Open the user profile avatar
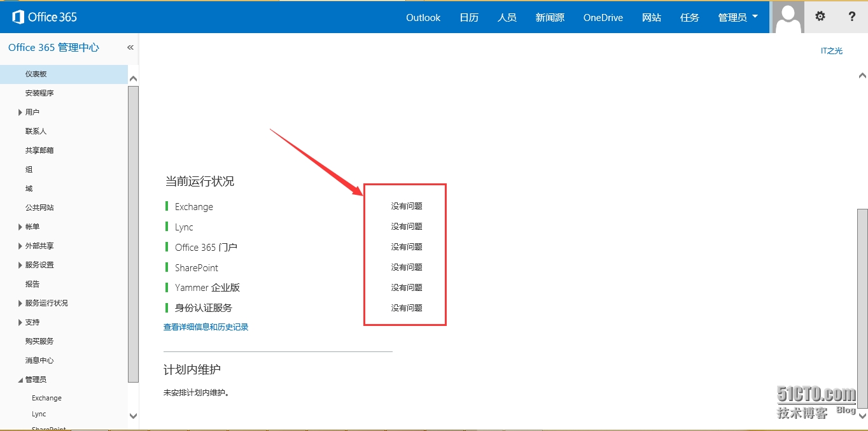Viewport: 868px width, 431px height. coord(788,17)
